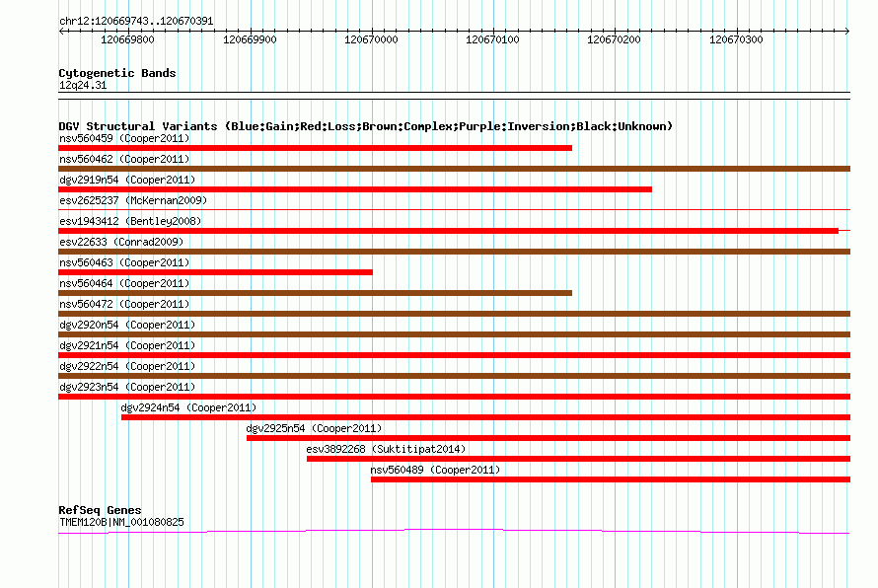
Task: Click ruler position 120669900
Action: tap(250, 39)
